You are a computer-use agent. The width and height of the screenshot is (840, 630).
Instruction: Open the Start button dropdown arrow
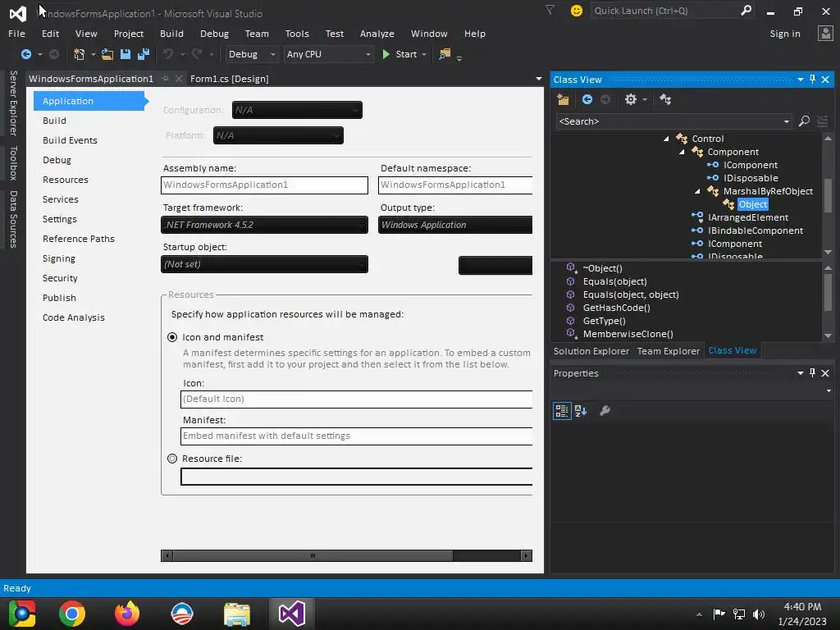coord(424,54)
